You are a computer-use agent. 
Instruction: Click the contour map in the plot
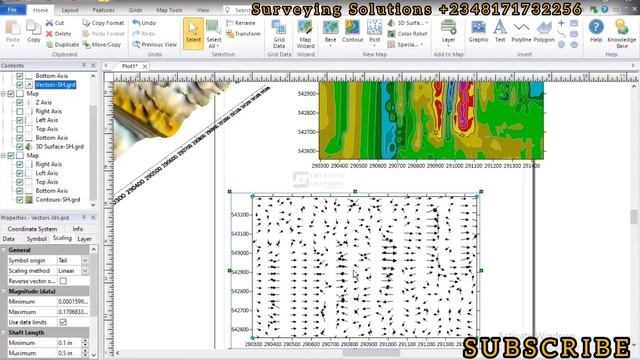(x=431, y=120)
